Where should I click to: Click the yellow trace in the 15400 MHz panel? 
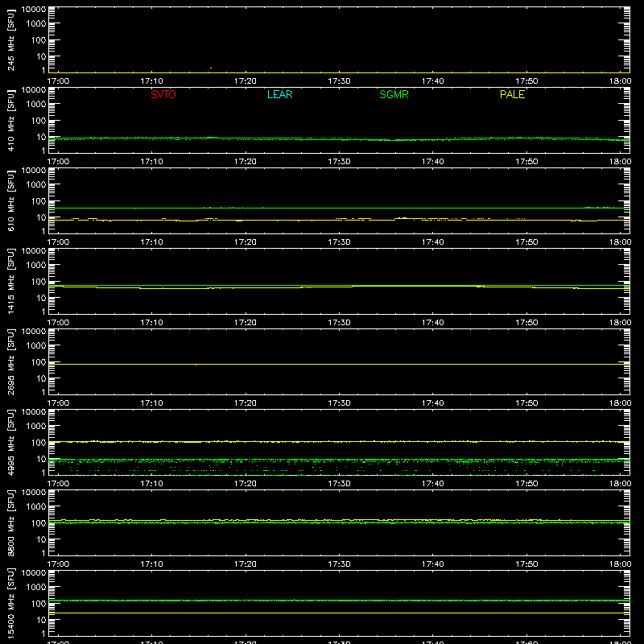pos(339,613)
